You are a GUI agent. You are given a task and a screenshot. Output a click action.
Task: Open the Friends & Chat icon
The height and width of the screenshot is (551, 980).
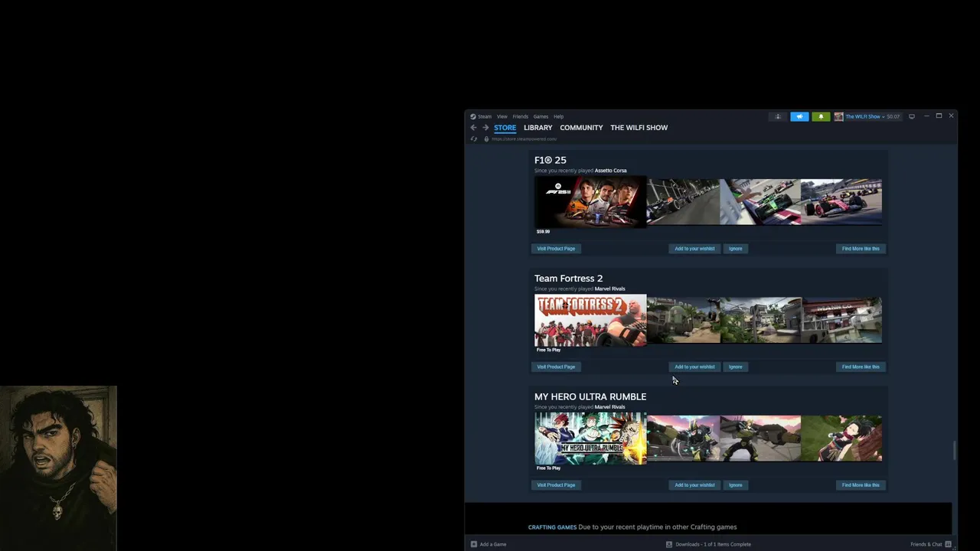pos(948,544)
